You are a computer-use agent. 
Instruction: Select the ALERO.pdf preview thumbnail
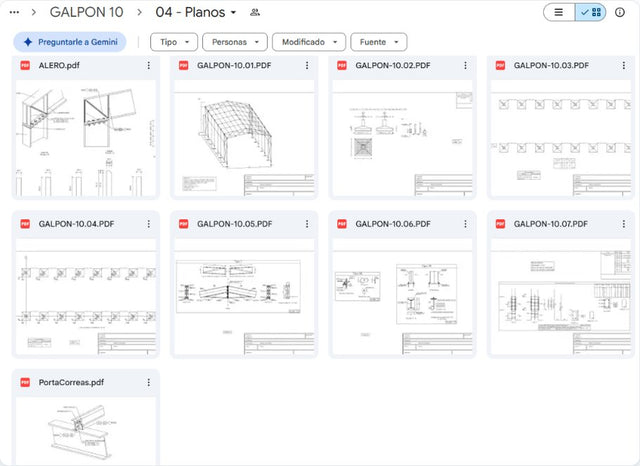(86, 138)
